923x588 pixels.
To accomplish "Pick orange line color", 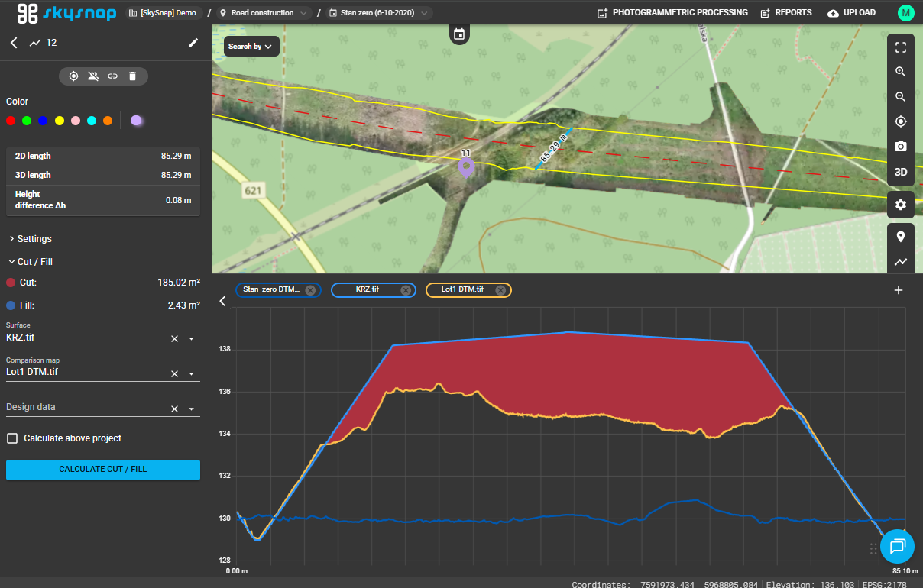I will [x=108, y=121].
